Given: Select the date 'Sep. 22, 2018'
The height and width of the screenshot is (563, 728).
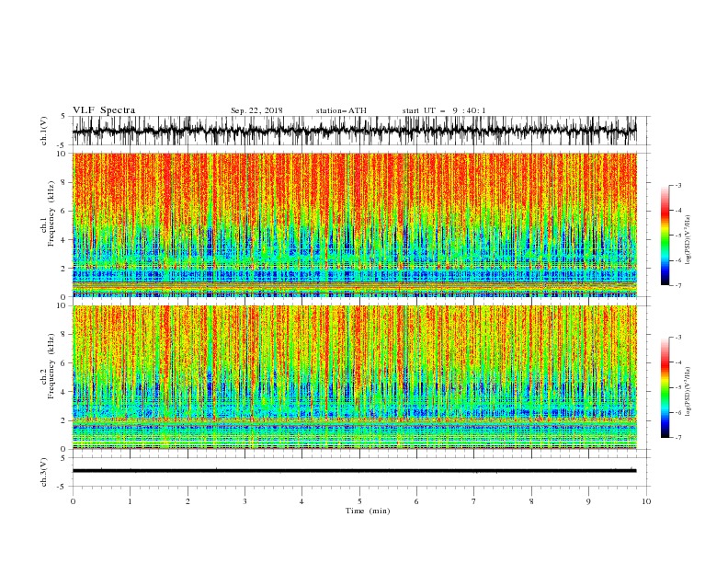Looking at the screenshot, I should pos(256,110).
